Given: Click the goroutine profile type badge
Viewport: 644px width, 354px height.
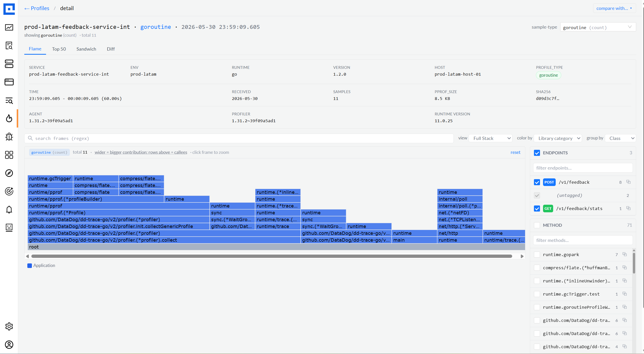Looking at the screenshot, I should [x=548, y=75].
